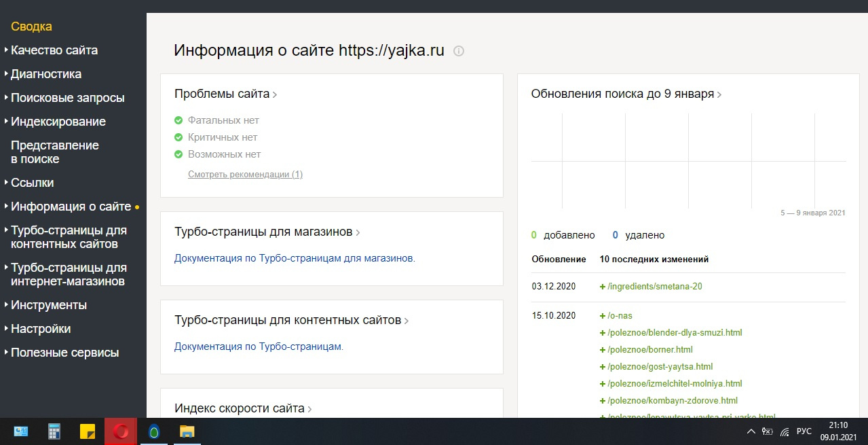Image resolution: width=868 pixels, height=445 pixels.
Task: Open the /ingredients/smetana-20 page link
Action: click(655, 287)
